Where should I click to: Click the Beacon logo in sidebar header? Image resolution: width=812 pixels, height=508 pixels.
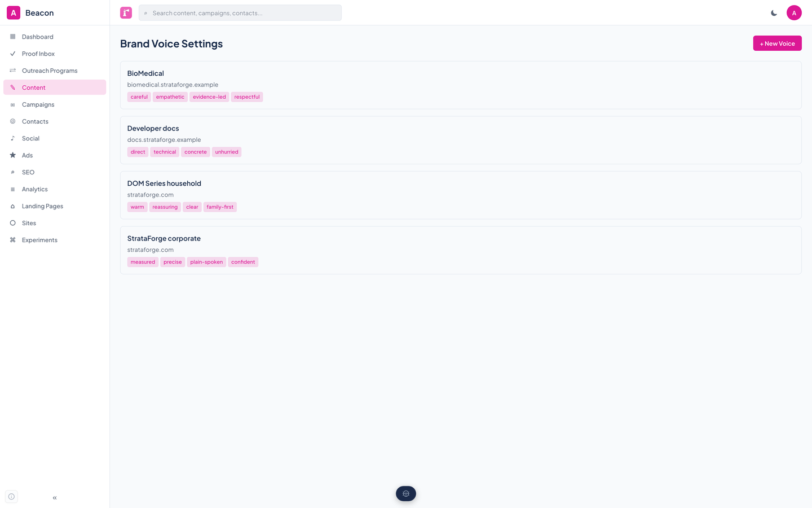click(14, 12)
